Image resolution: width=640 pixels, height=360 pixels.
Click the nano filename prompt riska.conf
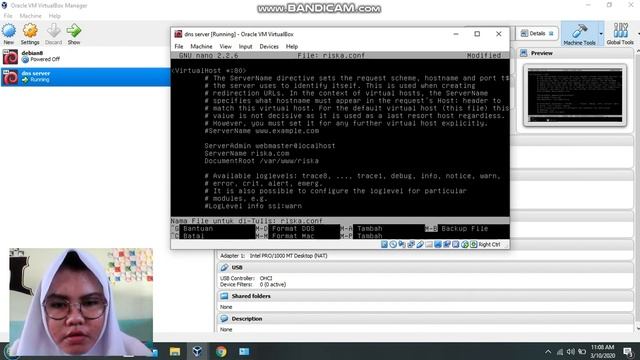pyautogui.click(x=301, y=220)
